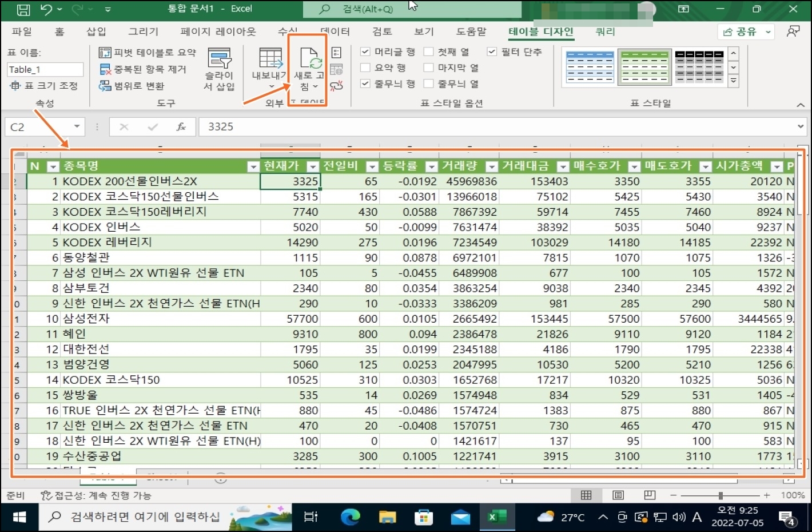Collapse the ribbon with chevron
Screen dimensions: 812x532
coord(801,105)
